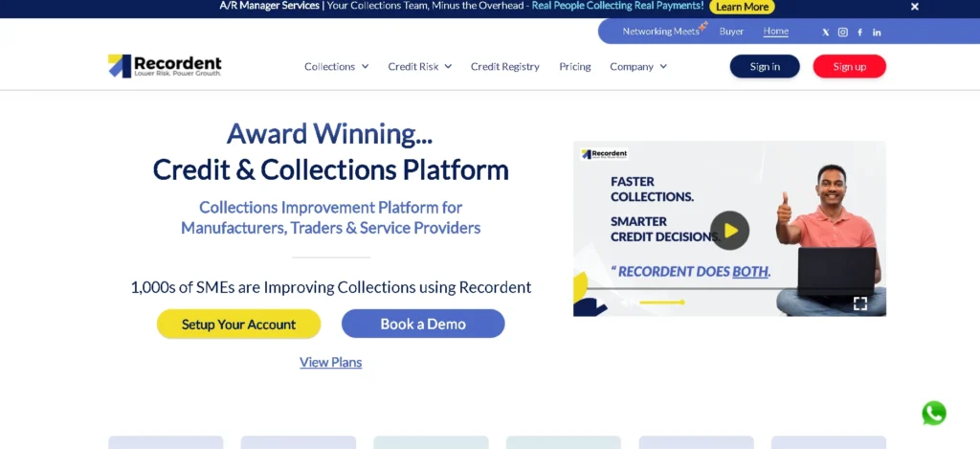Open the LinkedIn social icon
This screenshot has width=980, height=449.
[877, 33]
